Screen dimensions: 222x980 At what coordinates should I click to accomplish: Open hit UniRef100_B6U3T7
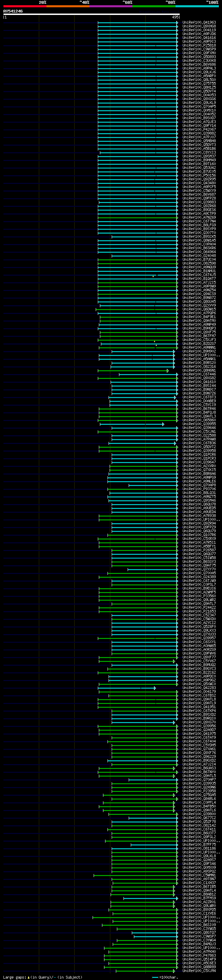coord(199,833)
